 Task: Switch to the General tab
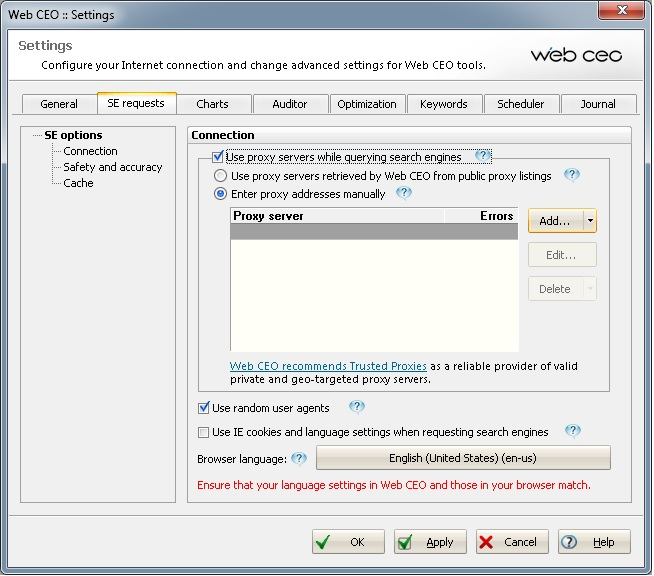coord(59,104)
